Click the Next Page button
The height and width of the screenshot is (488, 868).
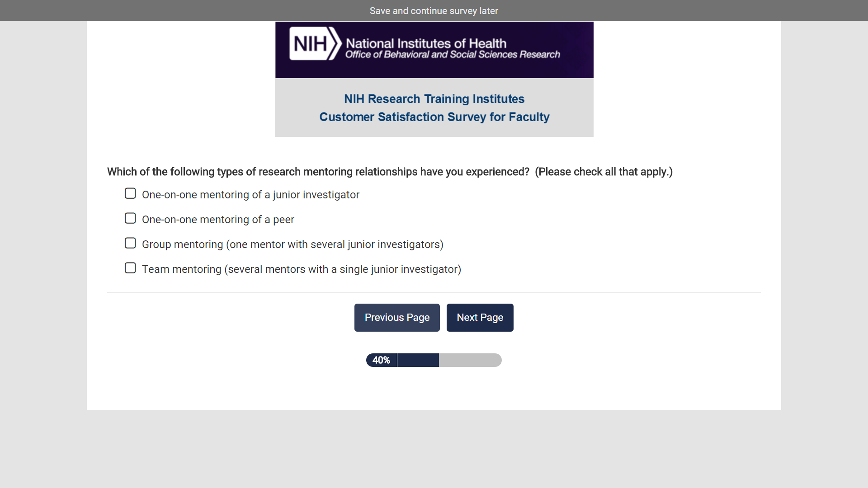point(480,318)
